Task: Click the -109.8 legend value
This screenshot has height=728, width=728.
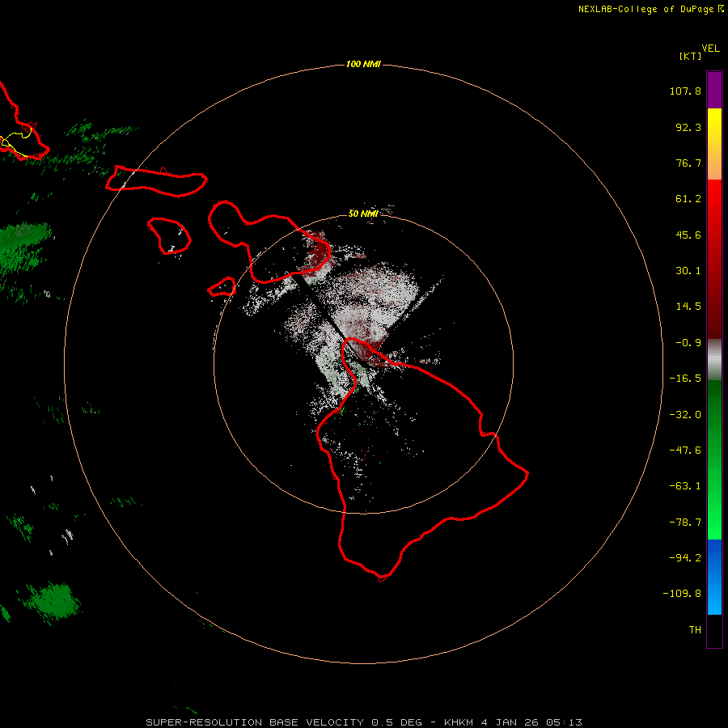Action: click(682, 594)
